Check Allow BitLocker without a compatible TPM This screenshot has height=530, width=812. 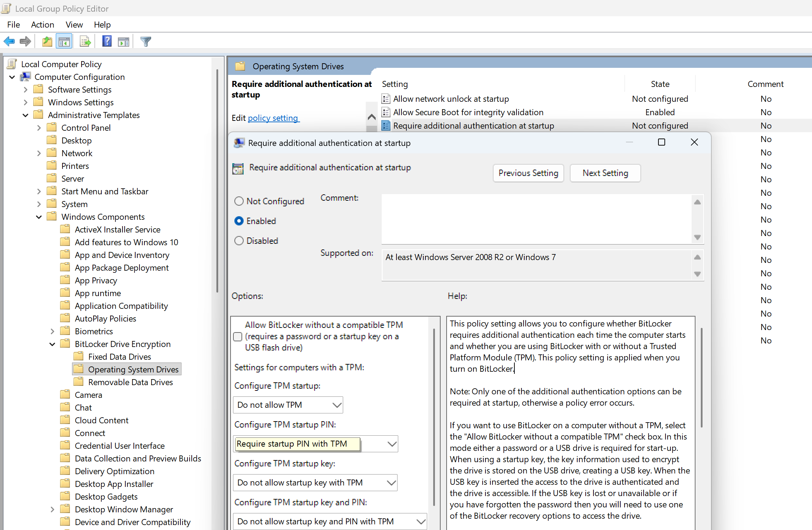point(237,336)
